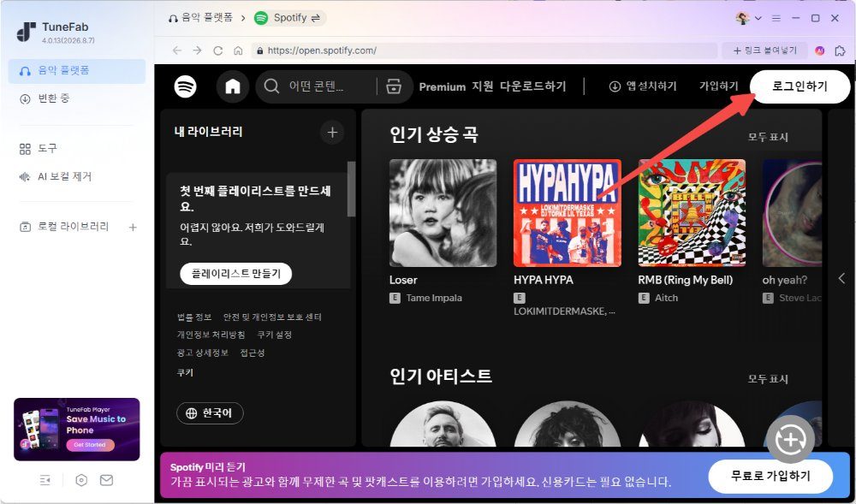Open the browse icon beside search
The height and width of the screenshot is (504, 856).
[394, 86]
